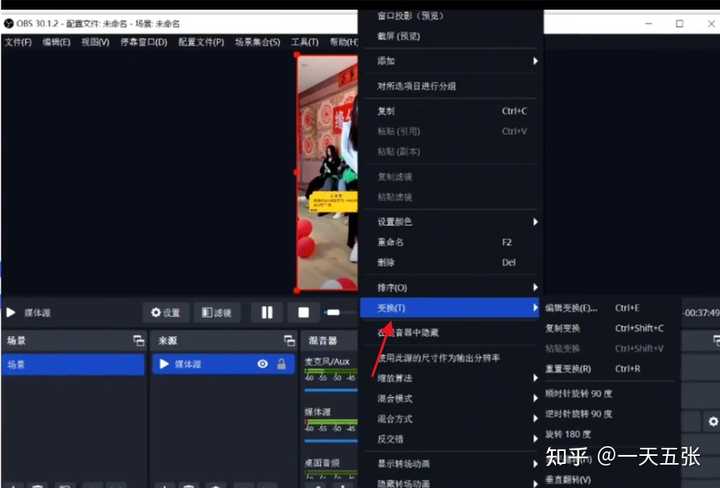Expand the 设置颜色 submenu
This screenshot has height=488, width=720.
click(x=450, y=222)
